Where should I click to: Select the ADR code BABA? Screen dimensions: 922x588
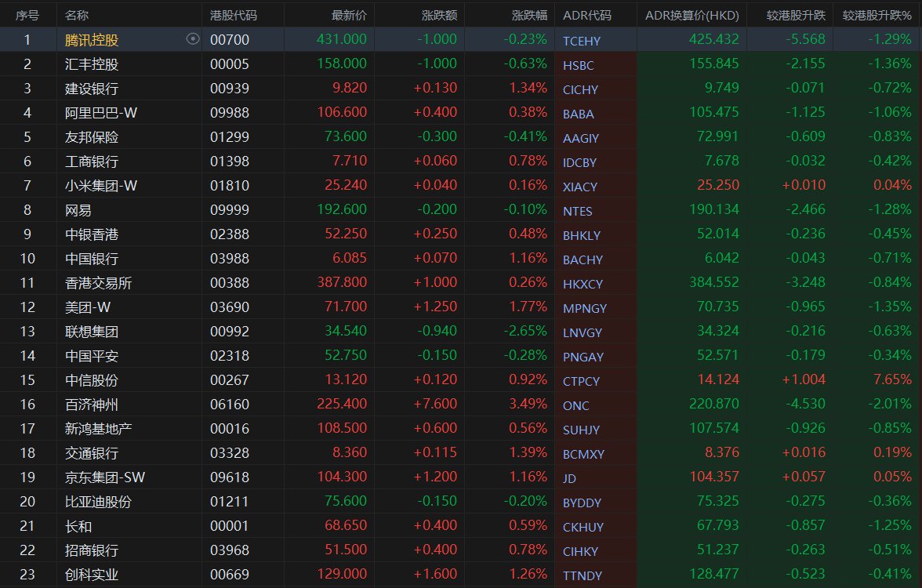578,114
